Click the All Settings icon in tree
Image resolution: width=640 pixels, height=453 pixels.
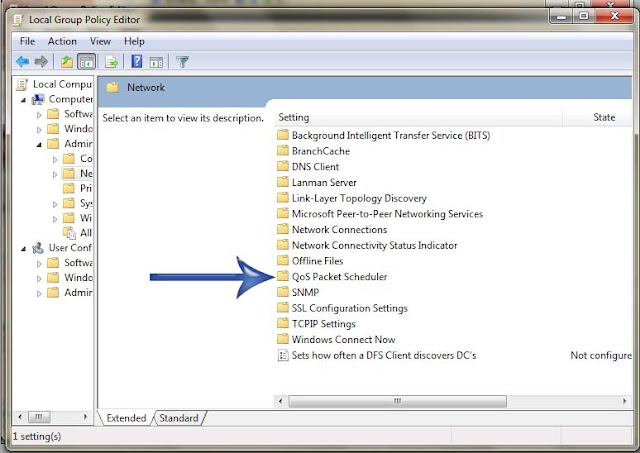(70, 233)
